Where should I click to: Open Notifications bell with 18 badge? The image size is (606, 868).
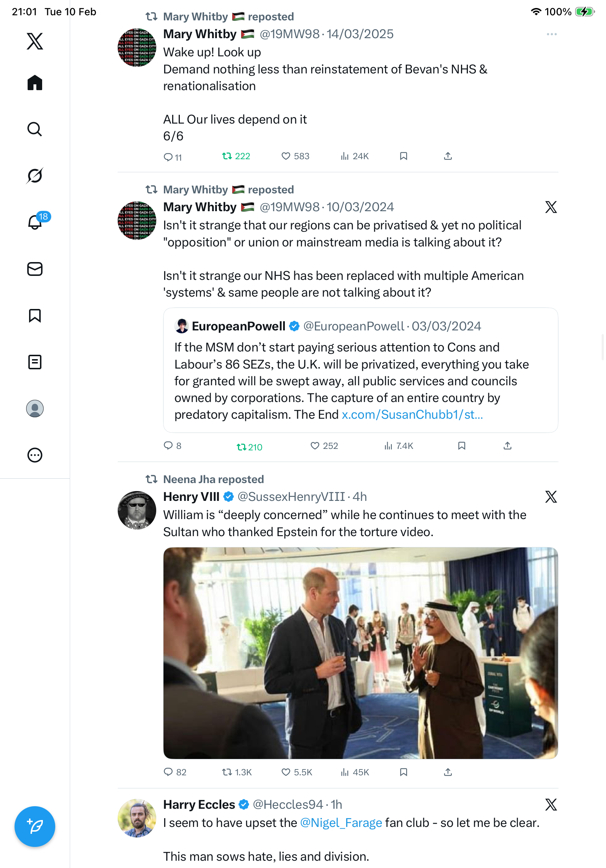pyautogui.click(x=35, y=222)
